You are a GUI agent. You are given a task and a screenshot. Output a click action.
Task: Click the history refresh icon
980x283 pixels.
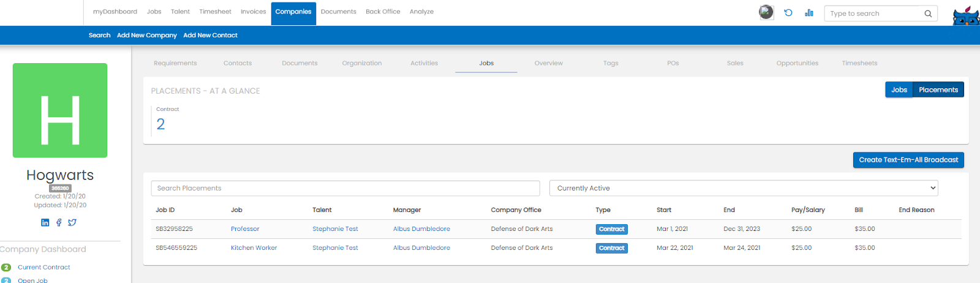coord(788,12)
